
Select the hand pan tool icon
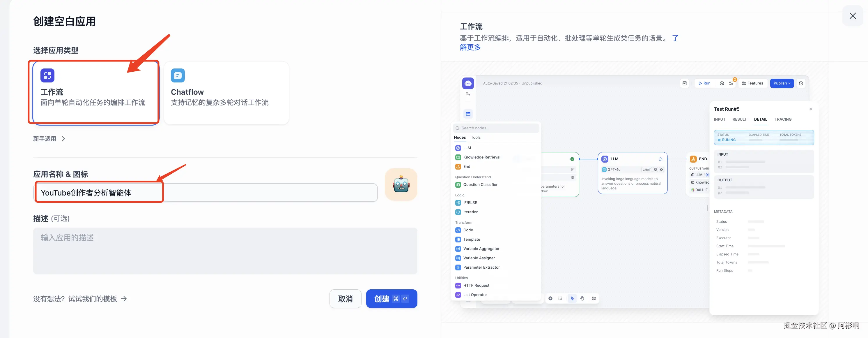[582, 299]
